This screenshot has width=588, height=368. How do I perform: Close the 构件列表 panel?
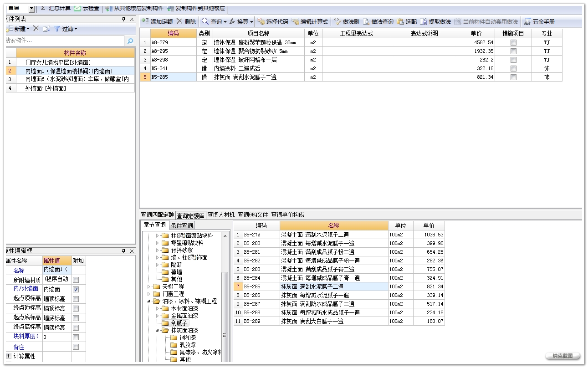click(132, 19)
